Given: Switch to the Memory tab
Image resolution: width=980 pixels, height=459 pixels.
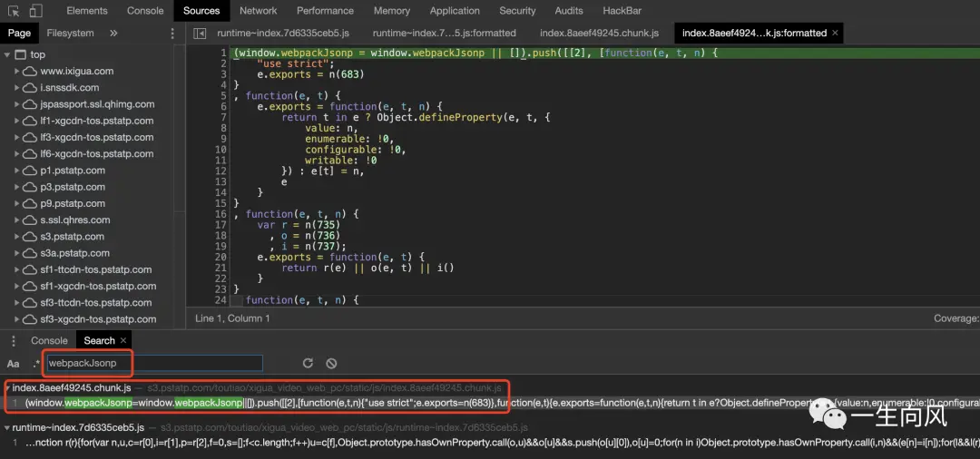Looking at the screenshot, I should tap(392, 11).
